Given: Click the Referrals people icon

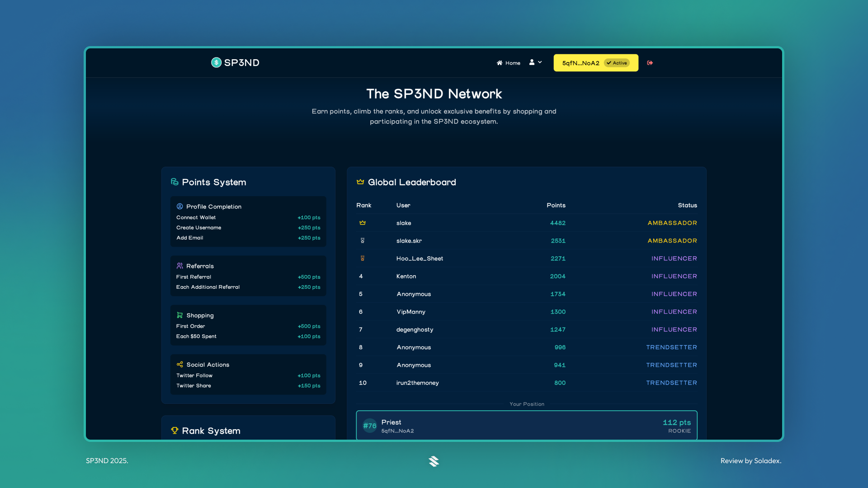Looking at the screenshot, I should (179, 266).
